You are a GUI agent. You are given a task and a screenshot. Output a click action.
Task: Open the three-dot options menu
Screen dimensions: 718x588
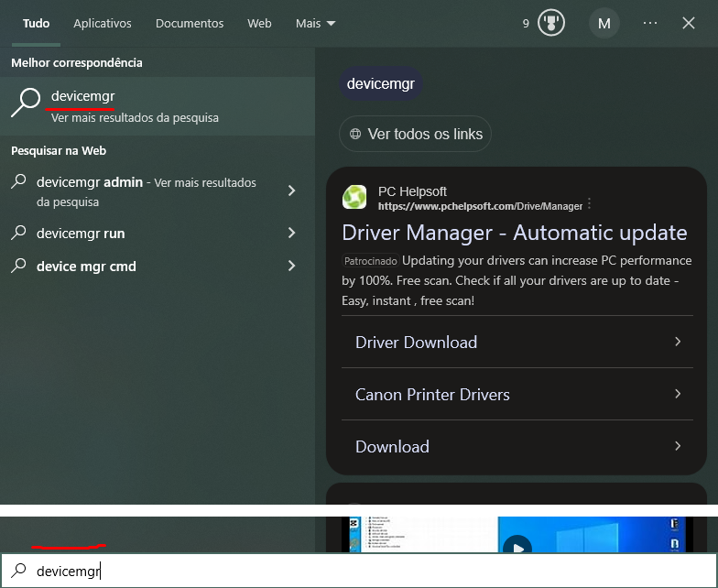tap(650, 23)
